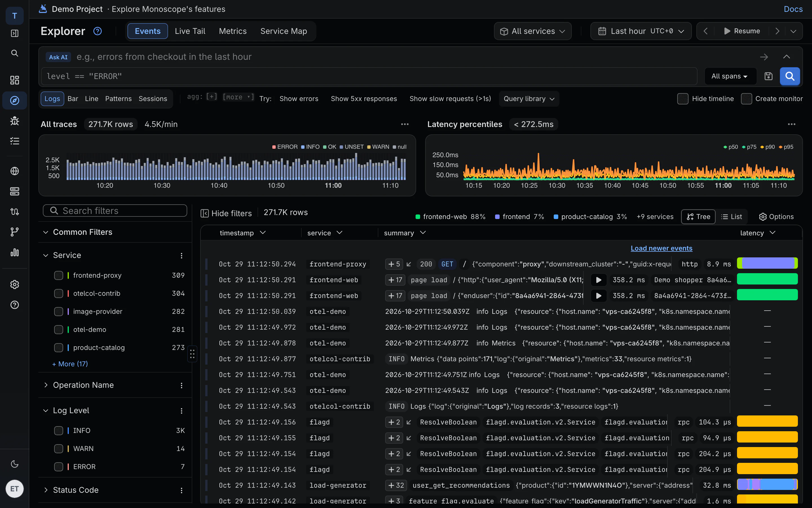Open the Last hour time range dropdown
Screen dimensions: 812x508
point(641,31)
